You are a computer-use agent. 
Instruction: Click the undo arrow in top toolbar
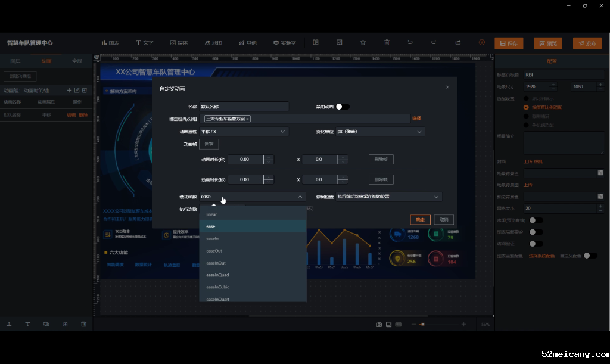pyautogui.click(x=410, y=43)
